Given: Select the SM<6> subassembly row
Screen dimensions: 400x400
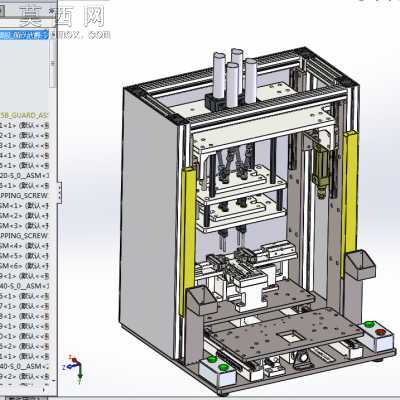Looking at the screenshot, I should (24, 266).
